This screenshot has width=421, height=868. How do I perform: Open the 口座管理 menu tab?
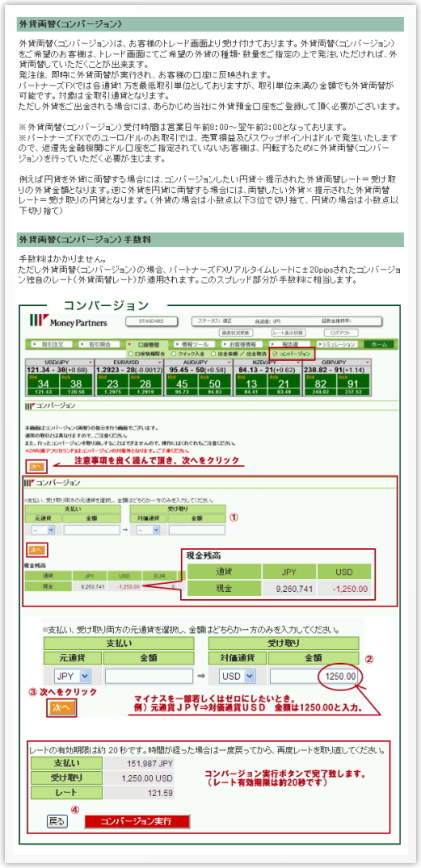145,344
